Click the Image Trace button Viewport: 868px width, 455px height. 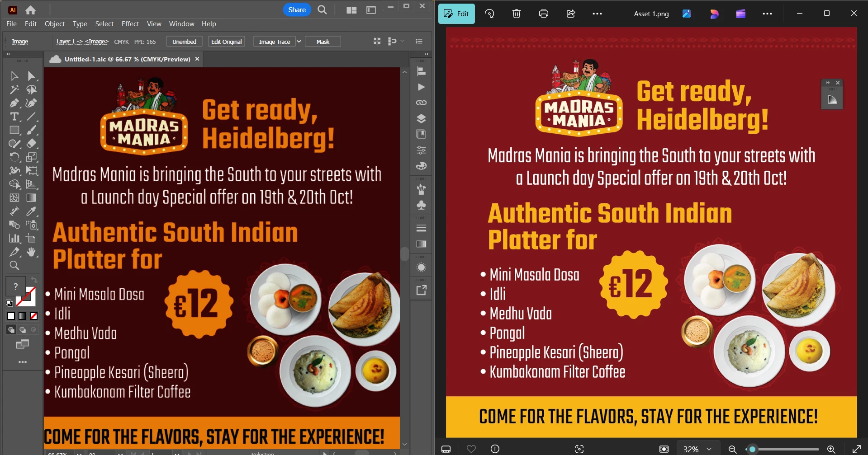tap(275, 42)
